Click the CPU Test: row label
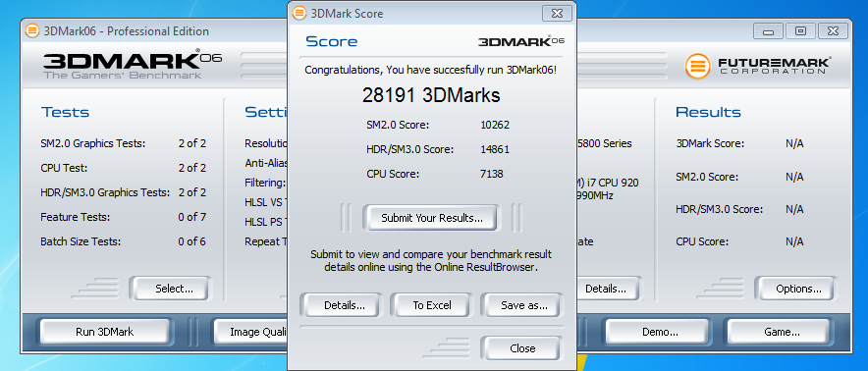868x371 pixels. coord(64,168)
